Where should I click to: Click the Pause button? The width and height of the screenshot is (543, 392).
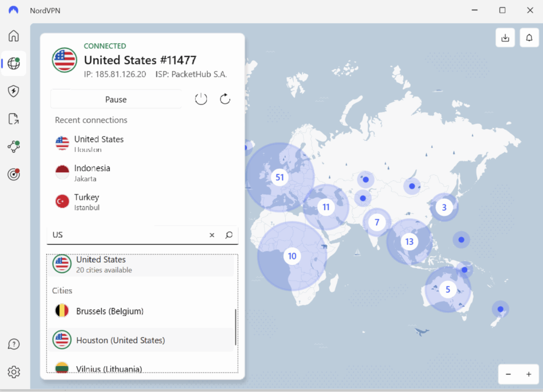[x=116, y=100]
